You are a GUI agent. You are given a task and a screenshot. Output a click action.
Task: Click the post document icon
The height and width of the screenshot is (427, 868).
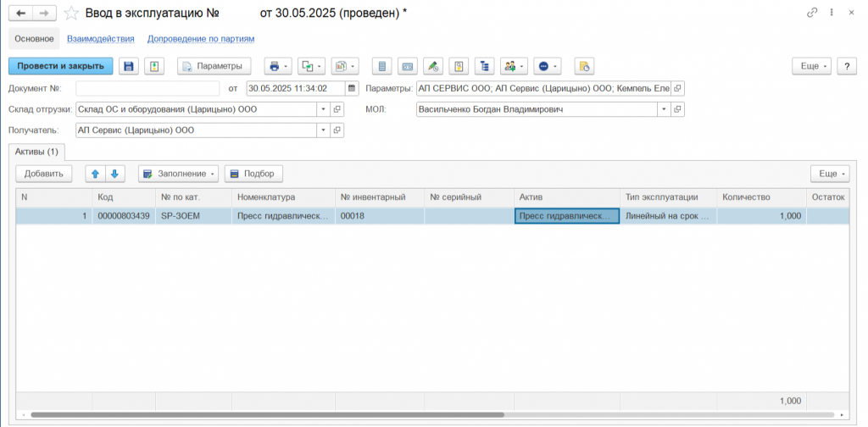point(153,66)
